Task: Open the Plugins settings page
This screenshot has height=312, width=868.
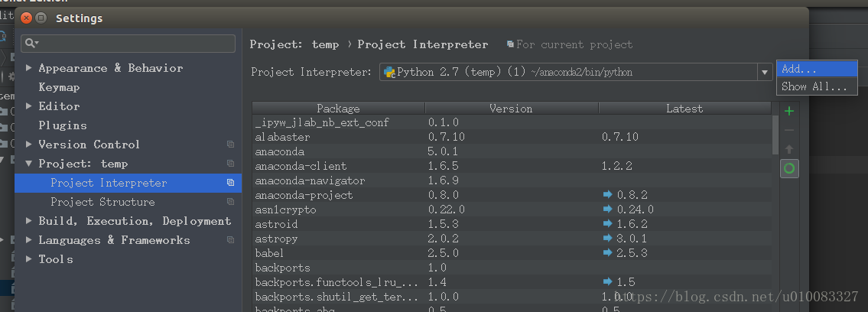Action: click(63, 125)
